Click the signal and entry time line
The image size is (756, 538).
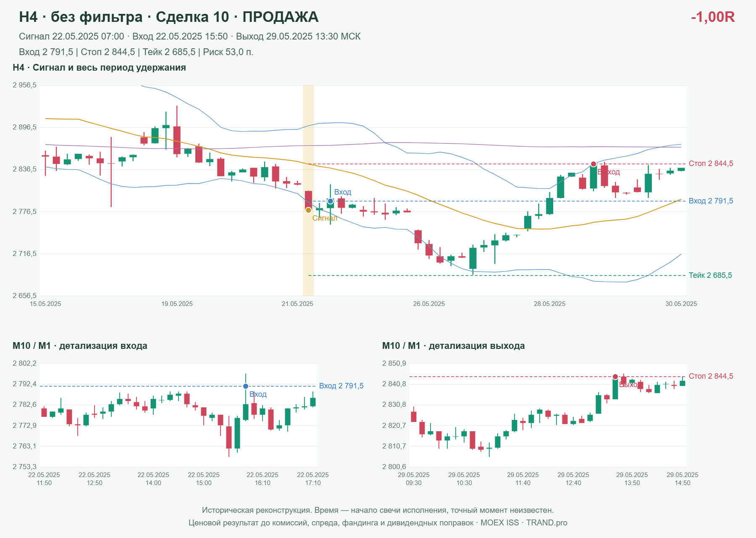(190, 37)
